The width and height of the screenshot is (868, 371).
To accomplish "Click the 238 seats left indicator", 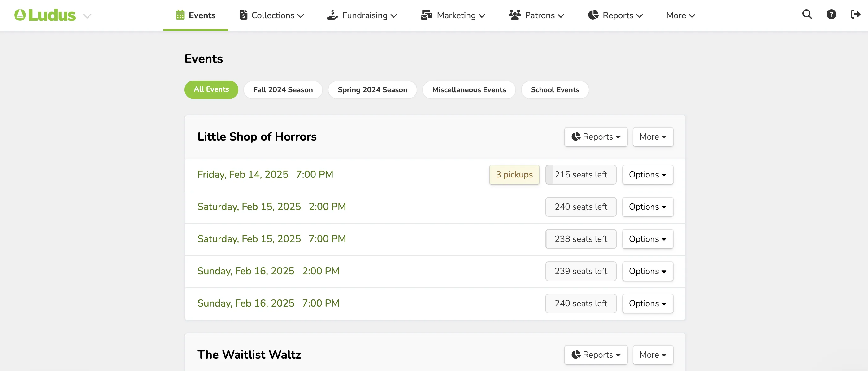I will 581,239.
